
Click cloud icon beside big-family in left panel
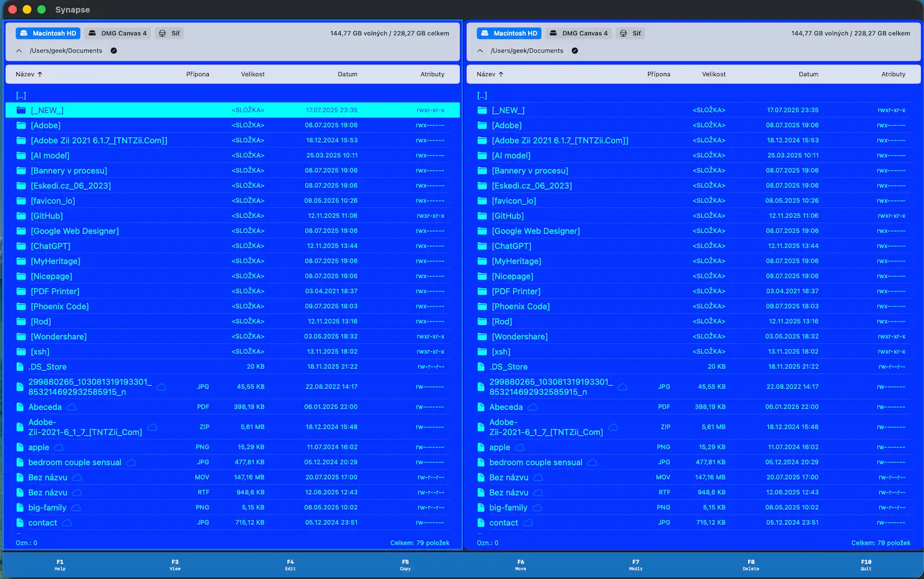(76, 508)
